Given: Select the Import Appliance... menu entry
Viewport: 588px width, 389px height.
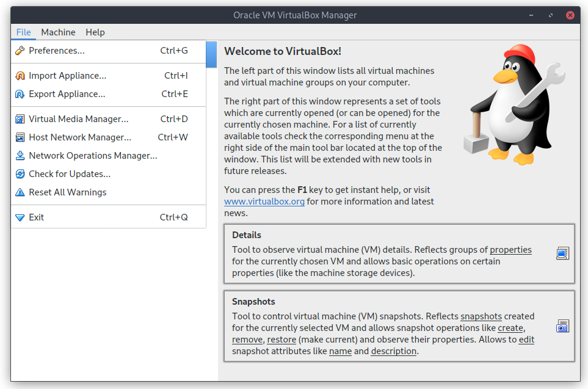Looking at the screenshot, I should click(108, 76).
